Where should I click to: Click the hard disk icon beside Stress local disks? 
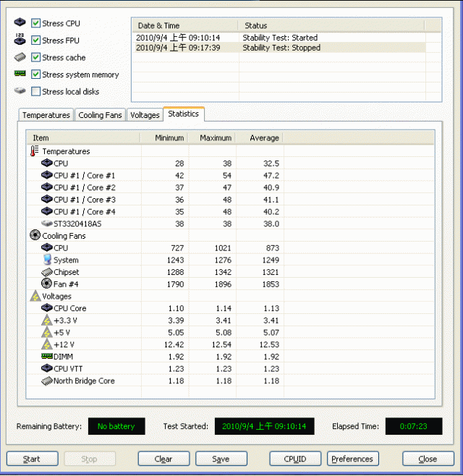(20, 90)
